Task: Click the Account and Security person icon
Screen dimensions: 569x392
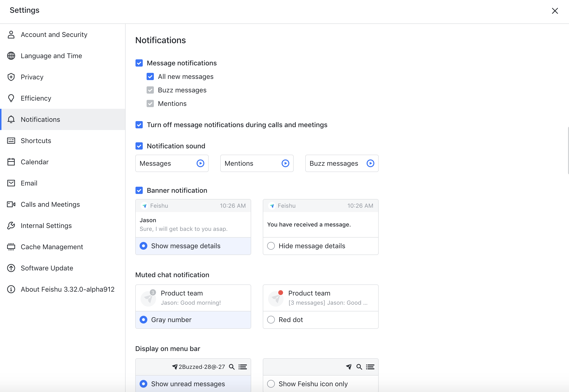Action: 11,35
